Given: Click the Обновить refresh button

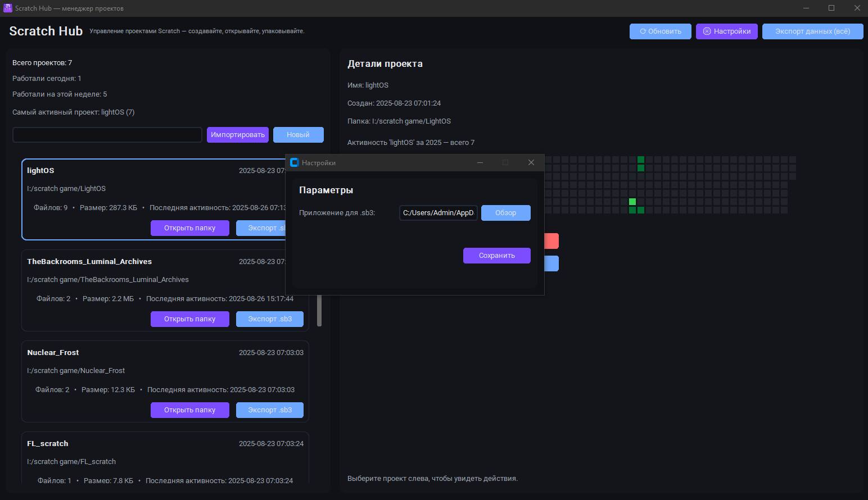Looking at the screenshot, I should coord(661,31).
